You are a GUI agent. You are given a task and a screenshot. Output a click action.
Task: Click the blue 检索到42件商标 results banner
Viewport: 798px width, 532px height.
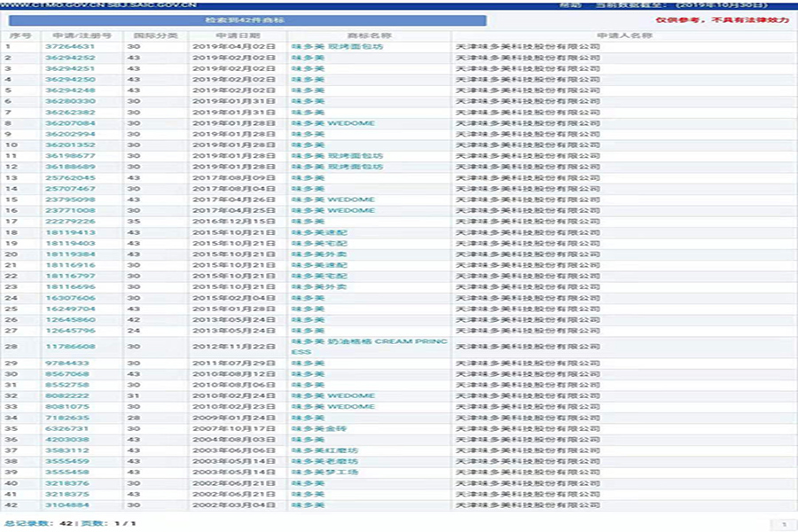[x=246, y=20]
